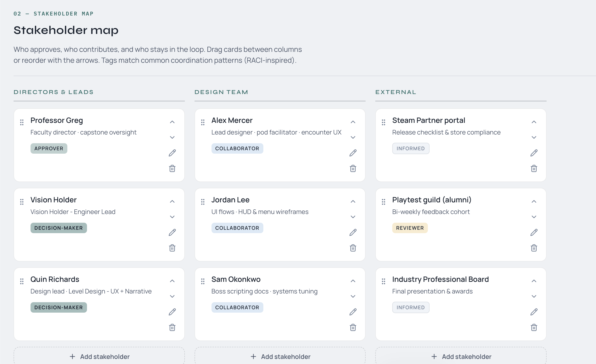The height and width of the screenshot is (364, 596).
Task: Click the APPROVER tag on Professor Greg
Action: click(49, 149)
